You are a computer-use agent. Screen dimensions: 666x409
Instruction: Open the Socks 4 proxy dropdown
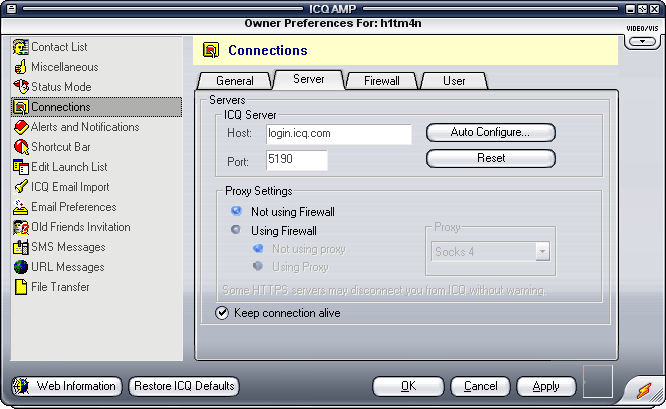(542, 251)
